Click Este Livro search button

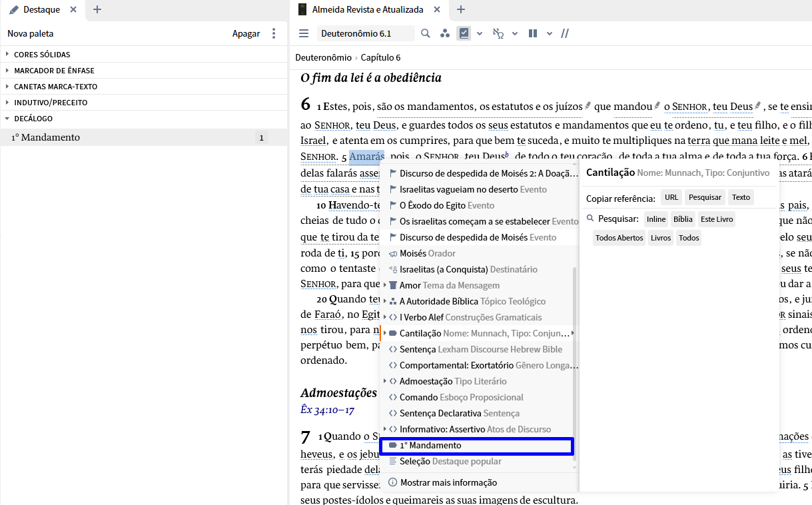(x=717, y=219)
